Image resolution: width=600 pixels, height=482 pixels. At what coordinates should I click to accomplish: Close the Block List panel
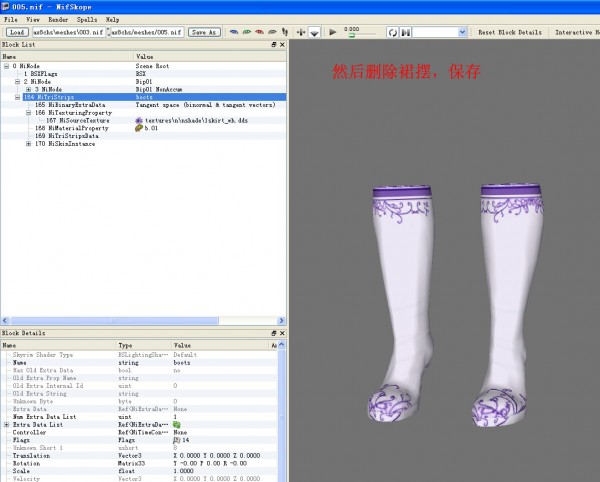[x=283, y=45]
